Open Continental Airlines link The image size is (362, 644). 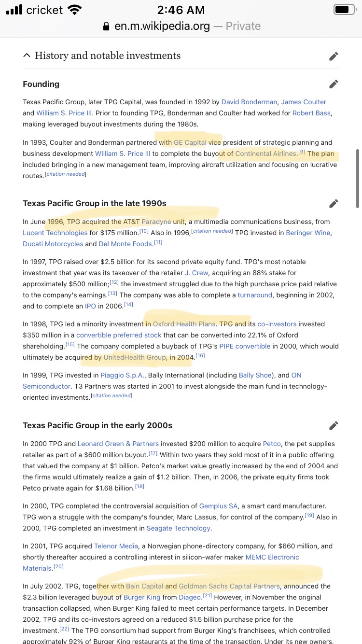click(x=265, y=154)
